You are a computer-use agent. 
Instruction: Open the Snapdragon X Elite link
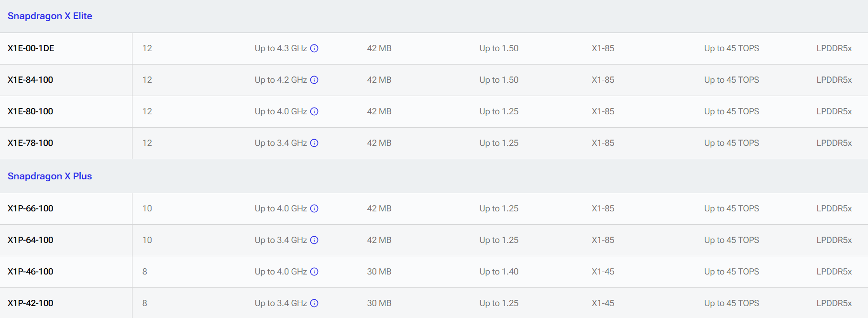pyautogui.click(x=50, y=16)
